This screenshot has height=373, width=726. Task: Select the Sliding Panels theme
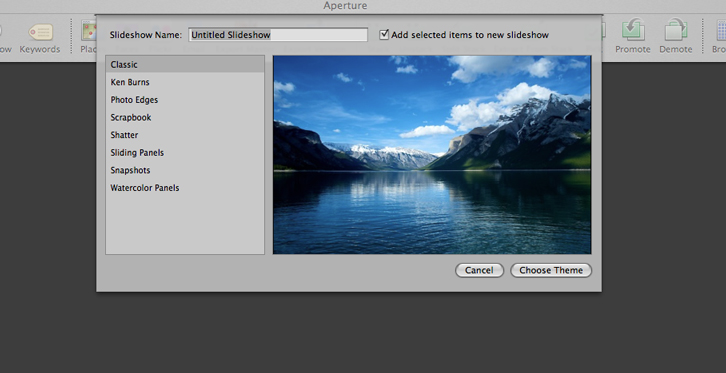click(185, 153)
